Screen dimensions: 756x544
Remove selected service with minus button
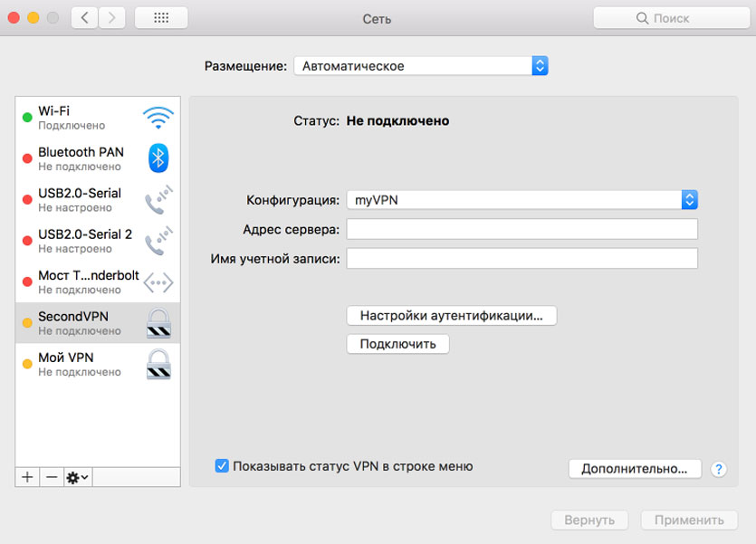coord(52,477)
